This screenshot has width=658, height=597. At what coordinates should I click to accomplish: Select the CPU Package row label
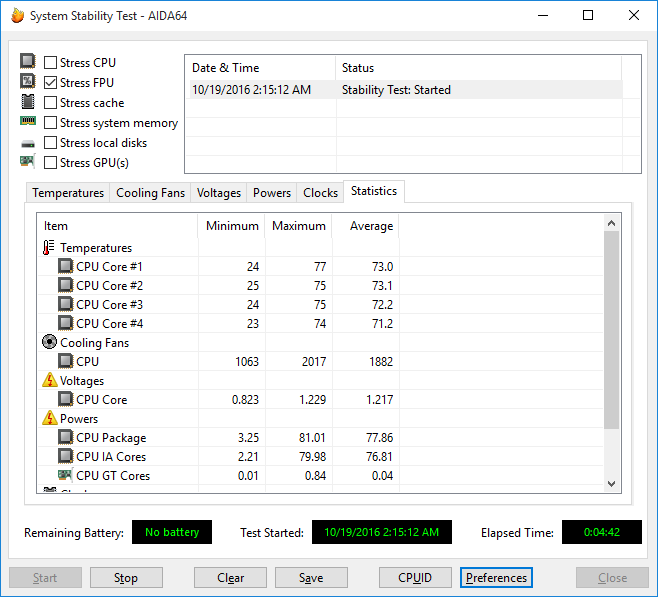(x=111, y=438)
